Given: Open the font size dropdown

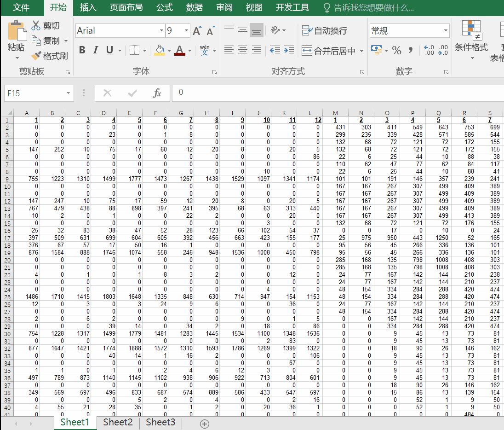Looking at the screenshot, I should pyautogui.click(x=186, y=30).
